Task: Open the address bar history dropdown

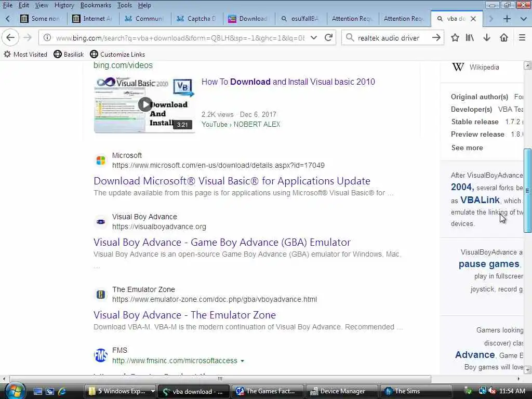Action: pyautogui.click(x=314, y=37)
